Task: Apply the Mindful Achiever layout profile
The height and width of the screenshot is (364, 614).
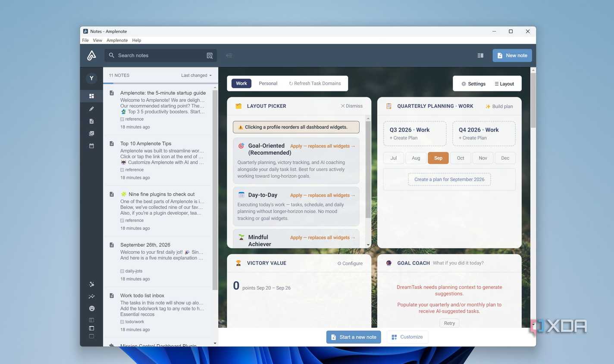Action: pyautogui.click(x=323, y=238)
